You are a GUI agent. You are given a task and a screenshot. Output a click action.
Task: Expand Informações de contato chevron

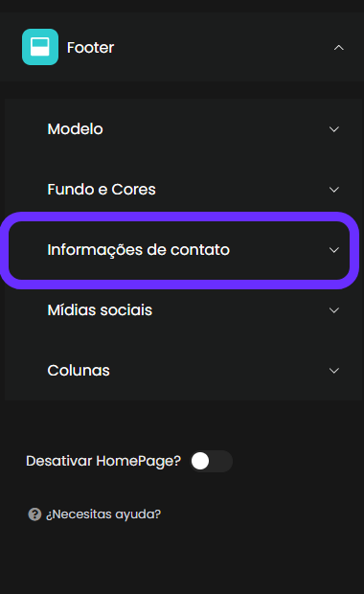pyautogui.click(x=333, y=250)
